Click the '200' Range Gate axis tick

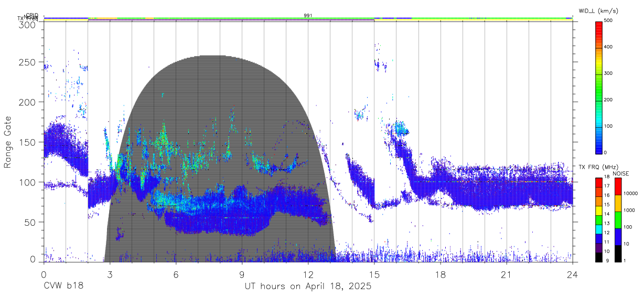[x=28, y=102]
